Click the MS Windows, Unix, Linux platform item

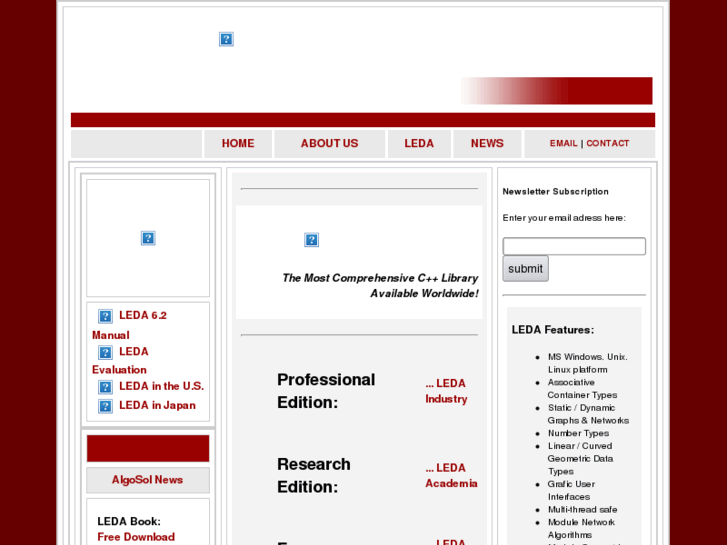587,363
